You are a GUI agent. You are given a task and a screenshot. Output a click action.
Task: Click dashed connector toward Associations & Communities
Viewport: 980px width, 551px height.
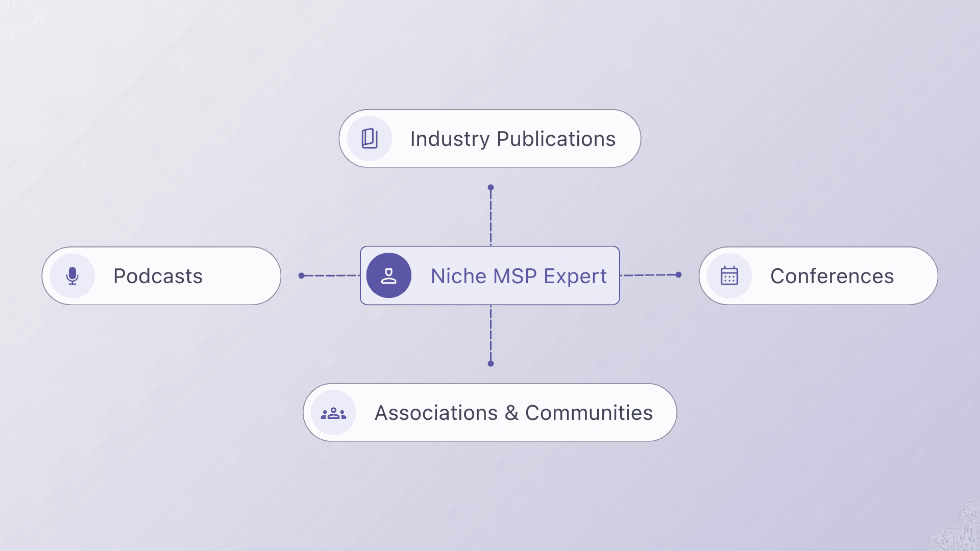point(491,334)
